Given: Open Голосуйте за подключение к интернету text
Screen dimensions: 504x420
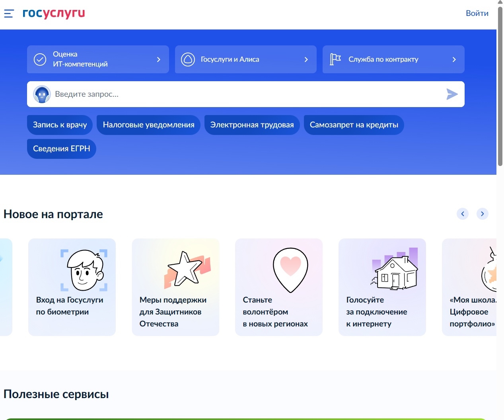Looking at the screenshot, I should pyautogui.click(x=377, y=312).
